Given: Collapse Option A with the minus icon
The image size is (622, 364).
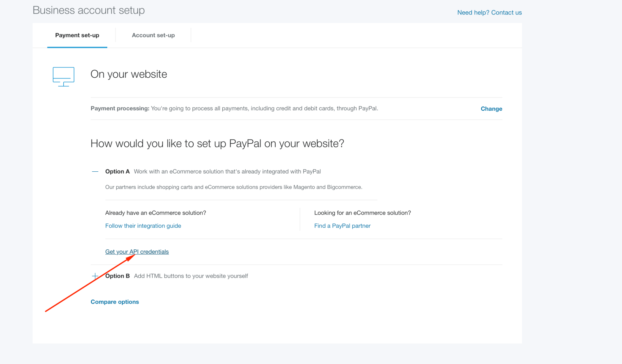Looking at the screenshot, I should pyautogui.click(x=95, y=171).
